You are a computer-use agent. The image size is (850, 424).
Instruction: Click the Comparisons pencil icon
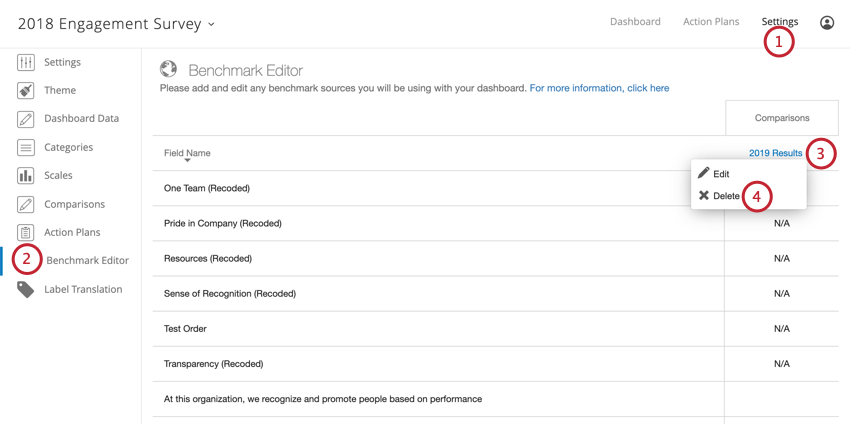[x=25, y=204]
